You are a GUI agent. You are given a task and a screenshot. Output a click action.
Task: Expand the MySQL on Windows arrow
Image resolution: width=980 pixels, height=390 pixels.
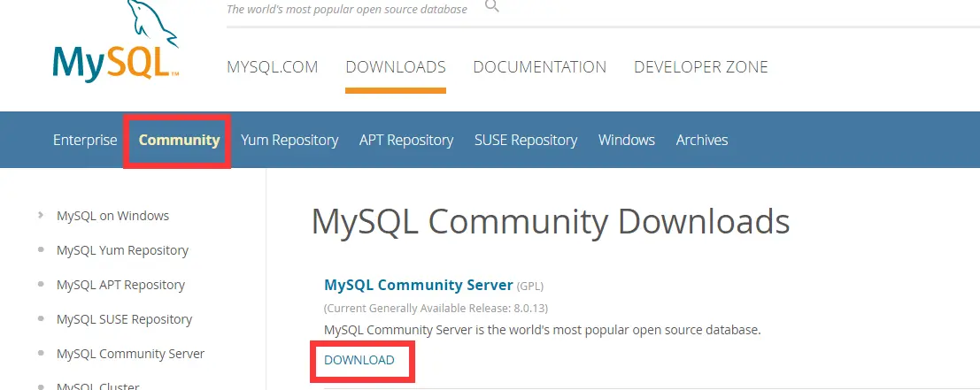click(41, 215)
